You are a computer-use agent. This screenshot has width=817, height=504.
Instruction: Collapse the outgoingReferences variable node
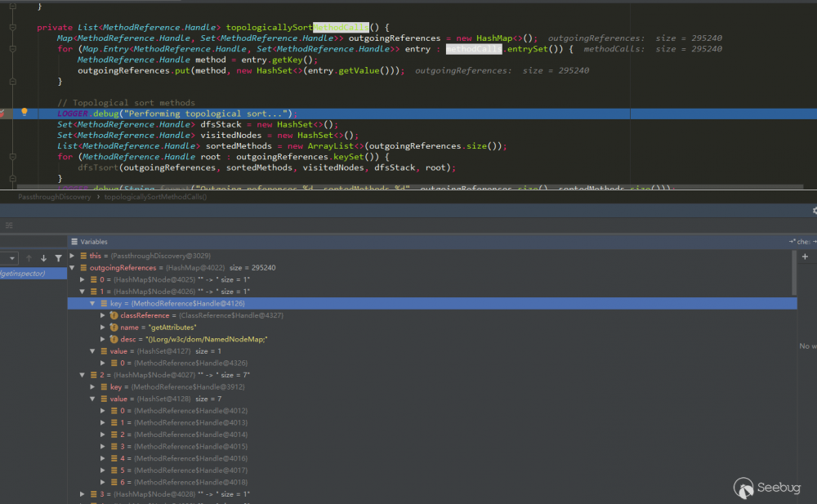pyautogui.click(x=73, y=268)
